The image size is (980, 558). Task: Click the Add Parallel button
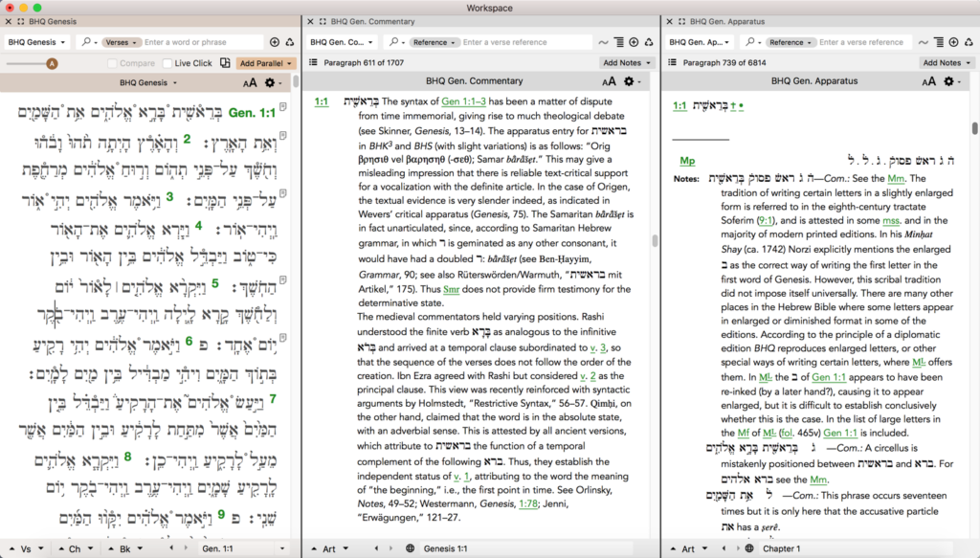264,62
